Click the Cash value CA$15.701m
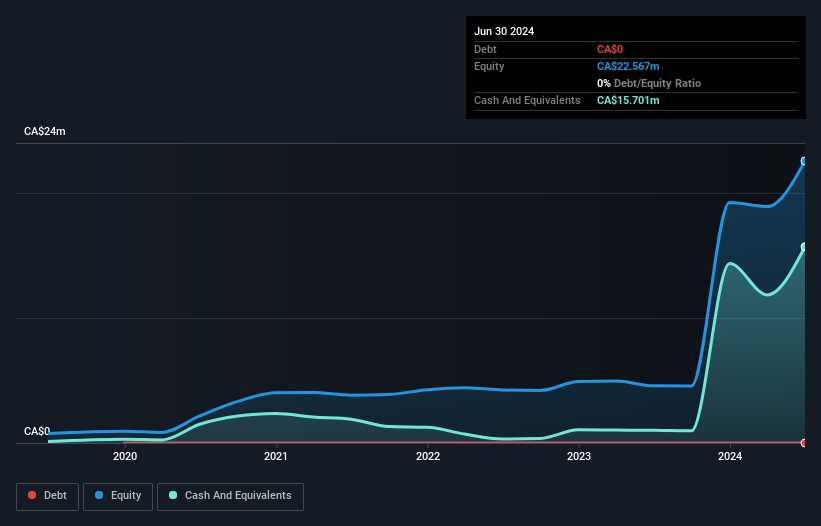 pos(628,100)
